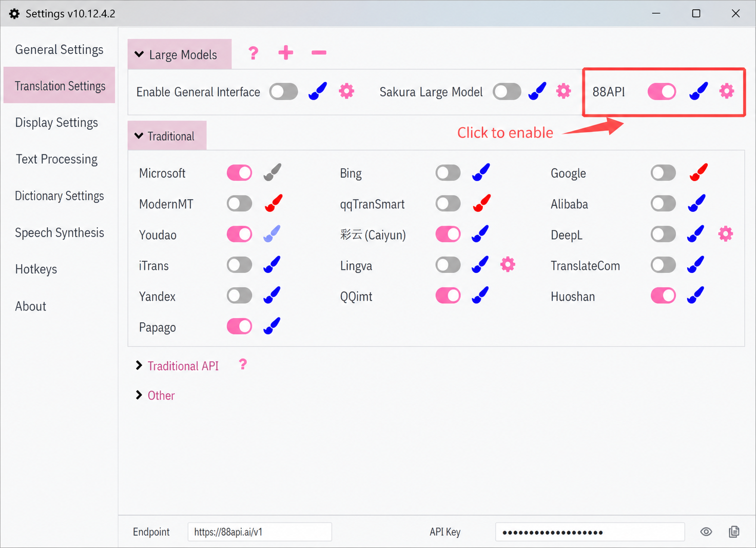This screenshot has width=756, height=548.
Task: Open color picker brush for Enable General Interface
Action: pos(318,91)
